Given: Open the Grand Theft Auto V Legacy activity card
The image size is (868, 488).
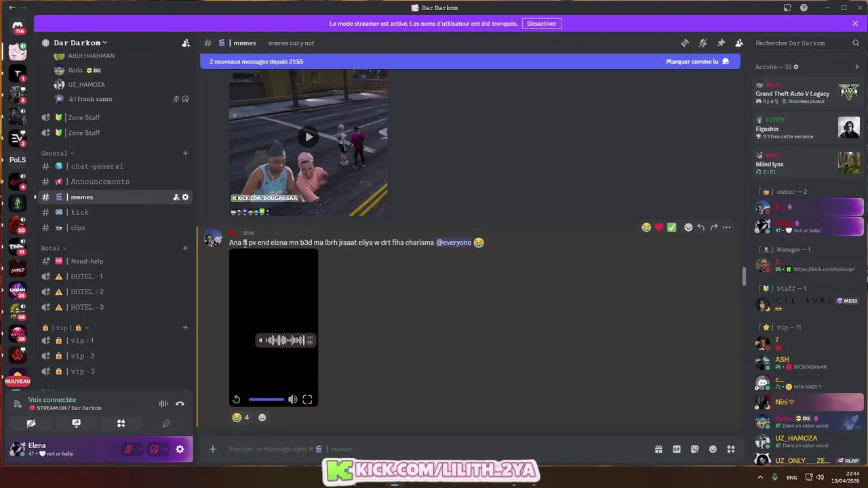Looking at the screenshot, I should pos(808,92).
